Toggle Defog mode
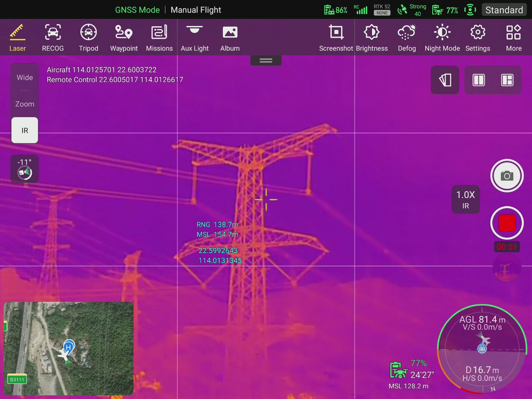 pyautogui.click(x=407, y=37)
